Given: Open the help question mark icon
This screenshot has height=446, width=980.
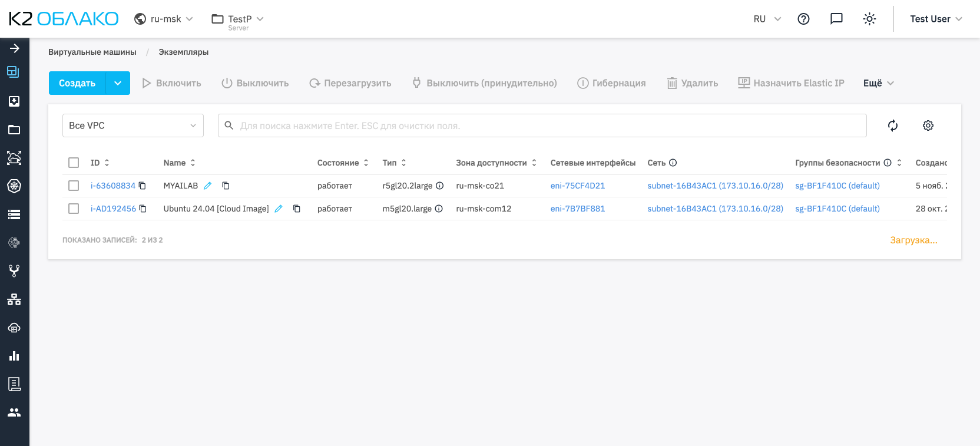Looking at the screenshot, I should 803,19.
